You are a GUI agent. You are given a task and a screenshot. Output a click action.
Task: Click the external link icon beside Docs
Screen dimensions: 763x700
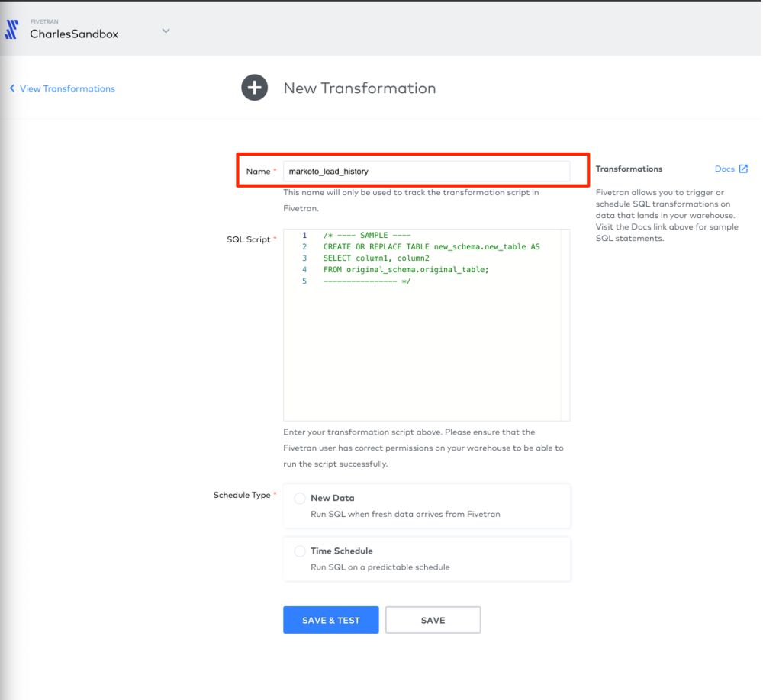tap(743, 169)
